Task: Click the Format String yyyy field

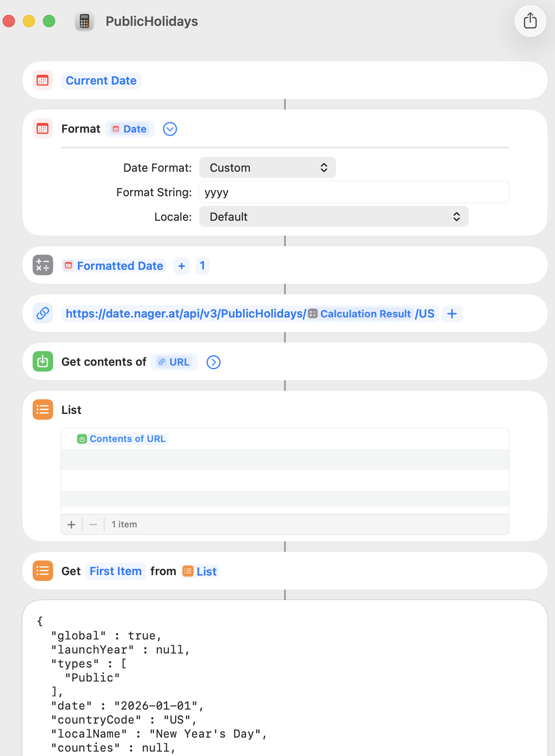Action: [354, 192]
